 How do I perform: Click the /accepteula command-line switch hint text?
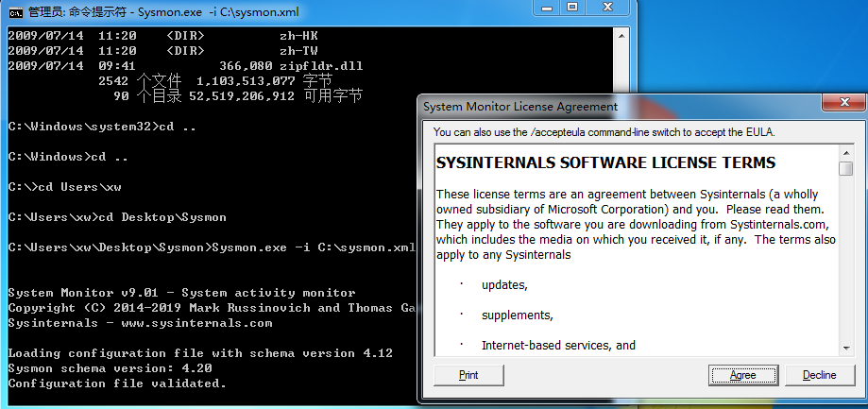click(604, 133)
